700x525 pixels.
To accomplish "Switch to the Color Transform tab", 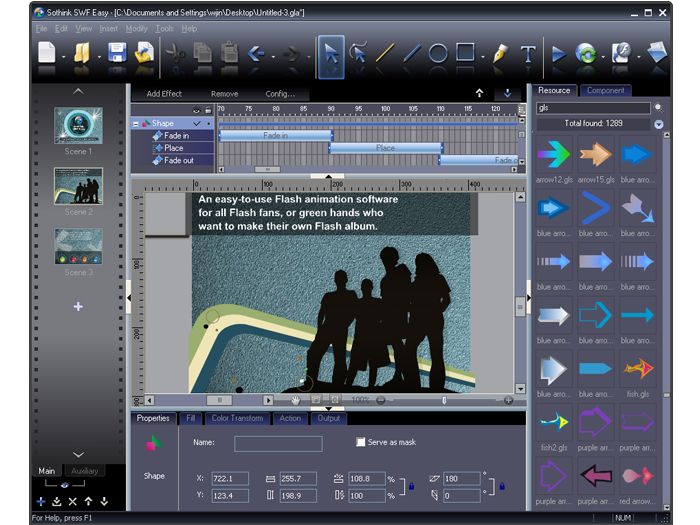I will click(237, 418).
